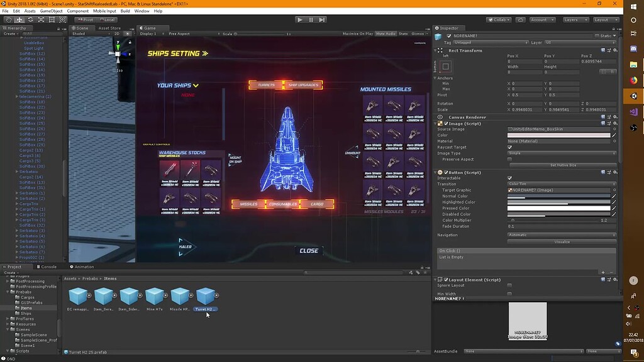
Task: Click the Step frame button
Action: (323, 19)
